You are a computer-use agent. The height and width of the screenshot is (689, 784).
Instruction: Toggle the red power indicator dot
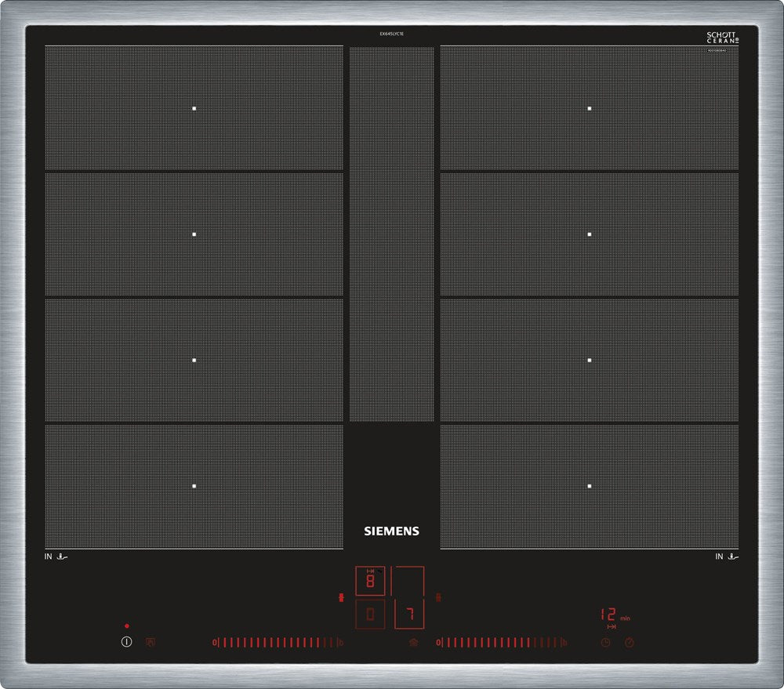pos(126,626)
